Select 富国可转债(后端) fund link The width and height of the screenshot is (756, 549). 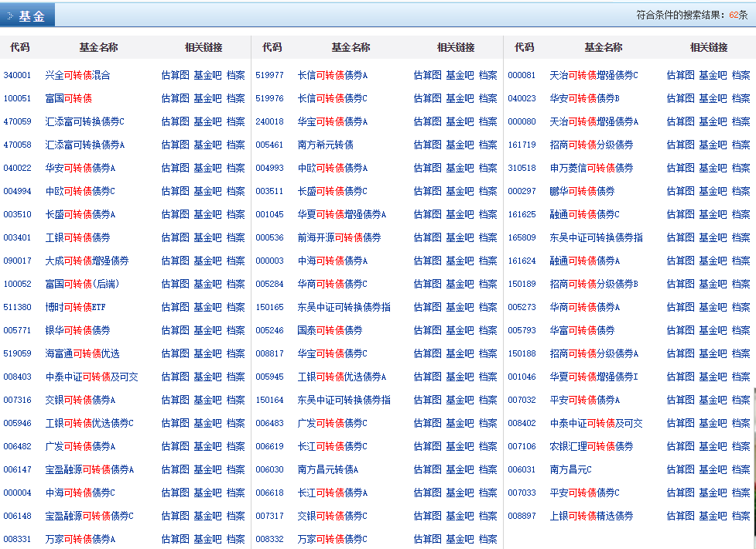[x=82, y=284]
